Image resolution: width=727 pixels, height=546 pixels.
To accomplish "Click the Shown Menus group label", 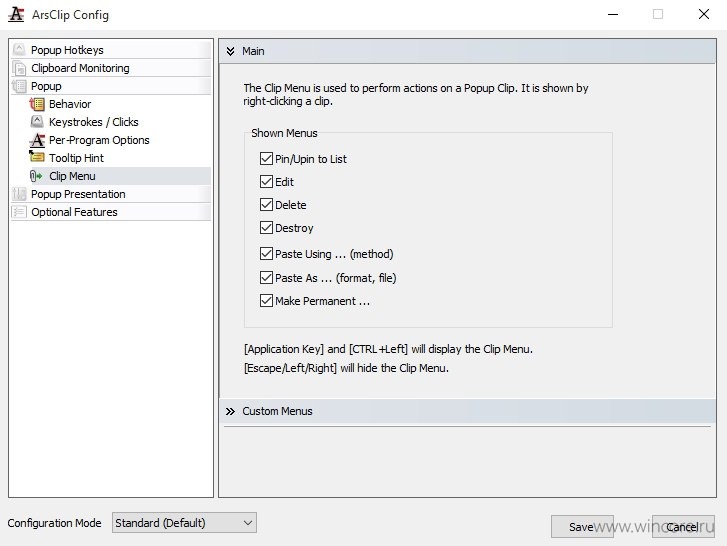I will tap(284, 133).
